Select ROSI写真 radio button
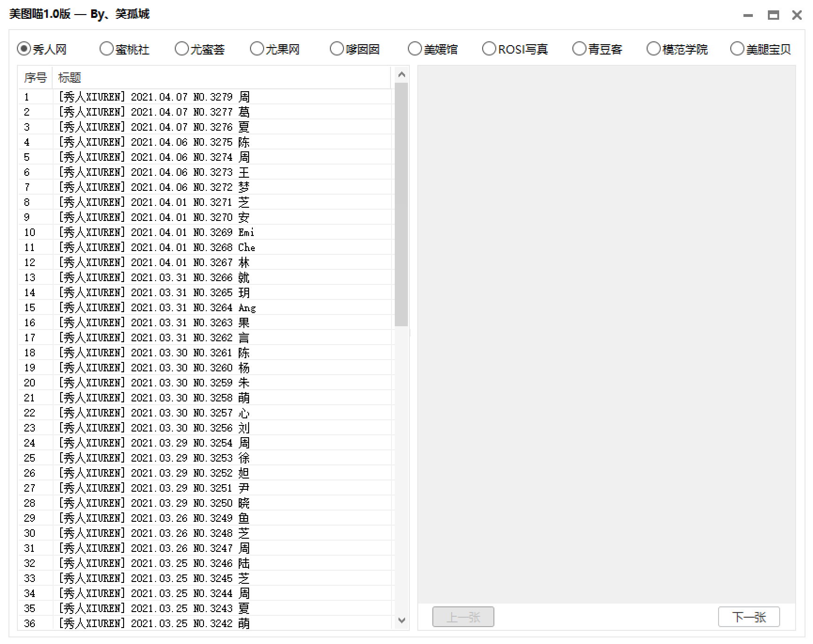Image resolution: width=813 pixels, height=644 pixels. [x=515, y=49]
